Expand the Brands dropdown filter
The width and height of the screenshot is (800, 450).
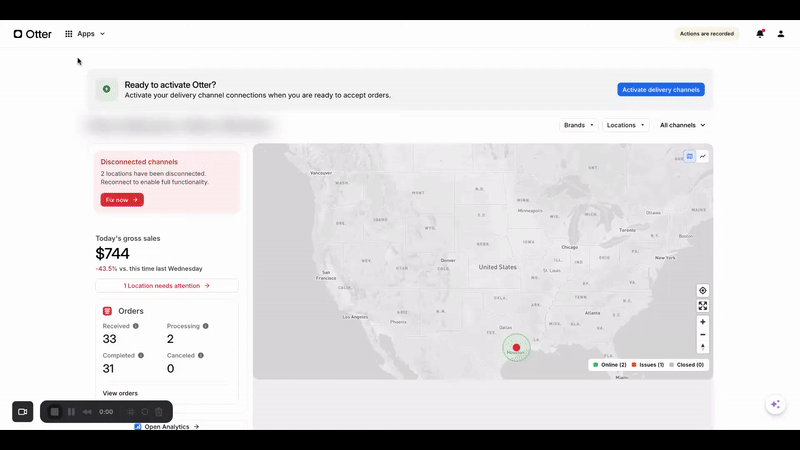click(579, 125)
